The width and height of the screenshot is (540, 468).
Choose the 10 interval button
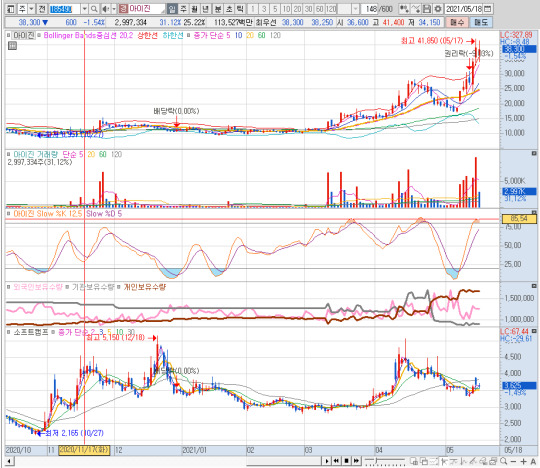(x=286, y=9)
